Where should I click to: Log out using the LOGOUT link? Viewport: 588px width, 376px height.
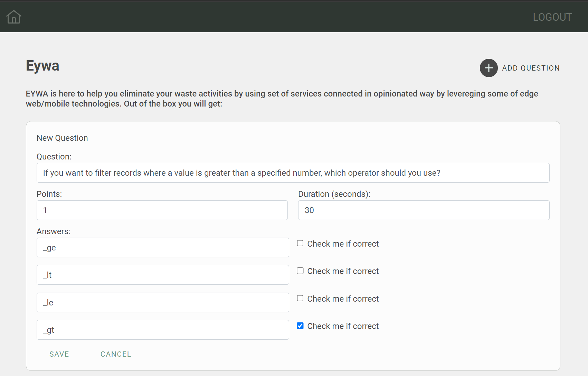coord(552,17)
